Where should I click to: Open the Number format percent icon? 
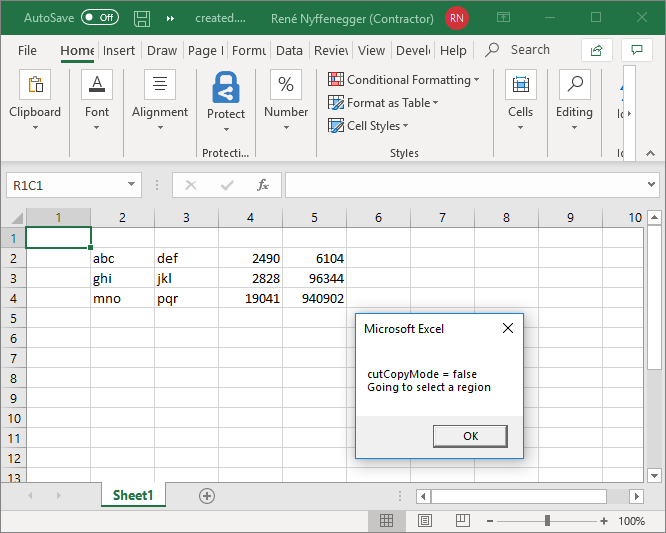[x=286, y=86]
